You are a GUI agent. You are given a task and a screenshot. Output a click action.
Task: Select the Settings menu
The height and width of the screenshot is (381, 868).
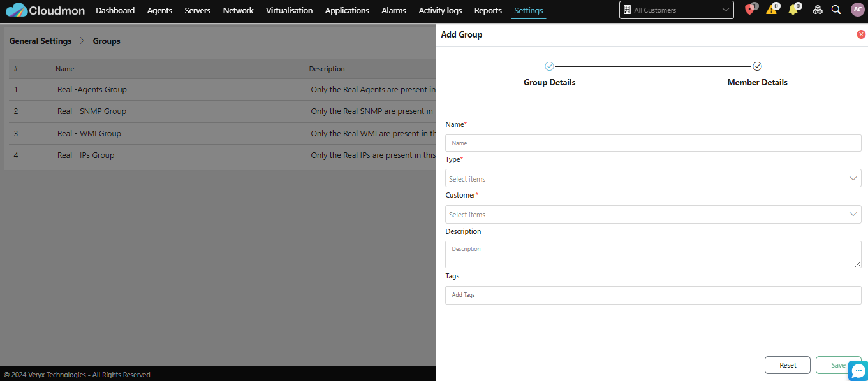tap(529, 10)
